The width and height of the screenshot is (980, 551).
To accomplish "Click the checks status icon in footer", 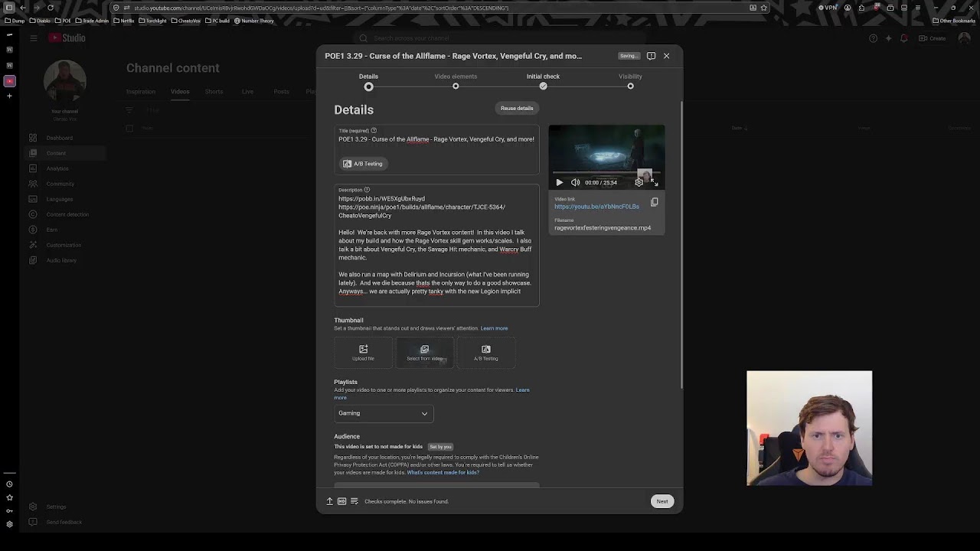I will pos(354,501).
